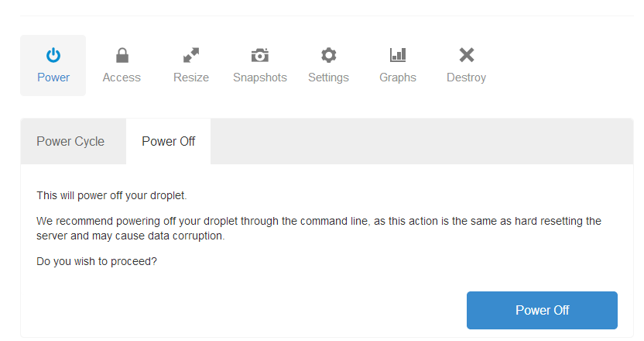Open the Settings section label

328,77
